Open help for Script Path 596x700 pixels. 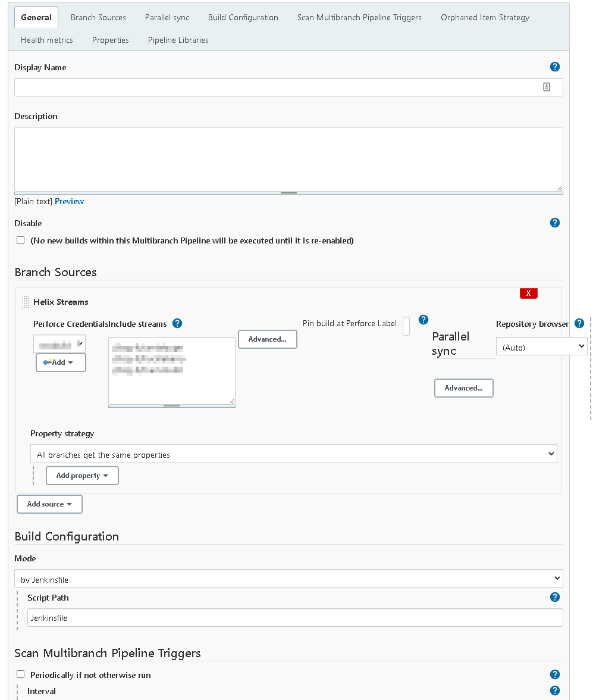click(x=554, y=598)
